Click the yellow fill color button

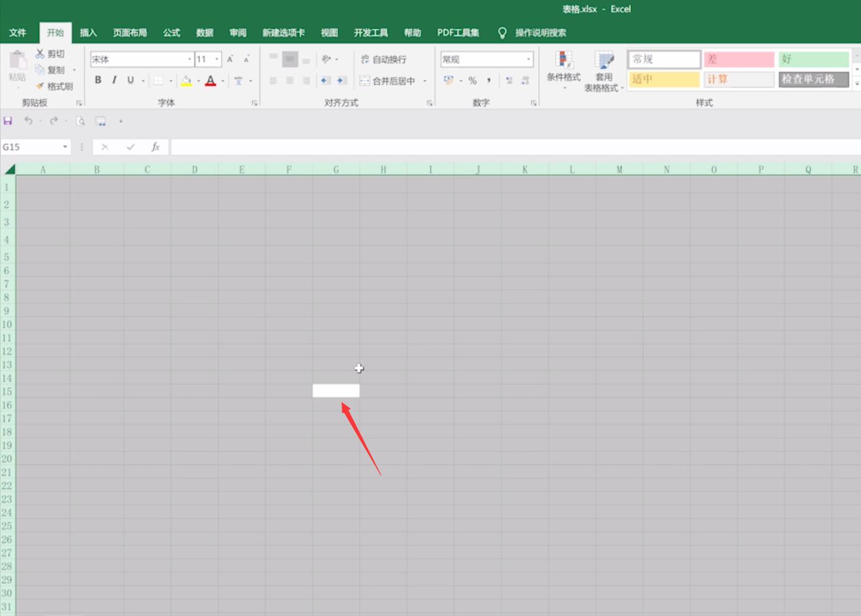[x=186, y=80]
